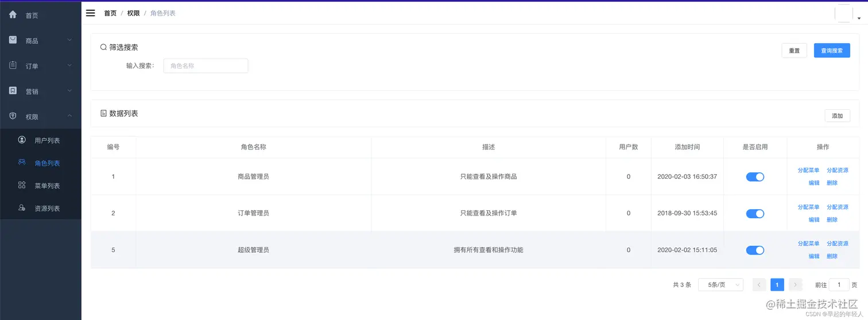Toggle the 超级管理员 enable switch
The width and height of the screenshot is (868, 320).
click(755, 250)
